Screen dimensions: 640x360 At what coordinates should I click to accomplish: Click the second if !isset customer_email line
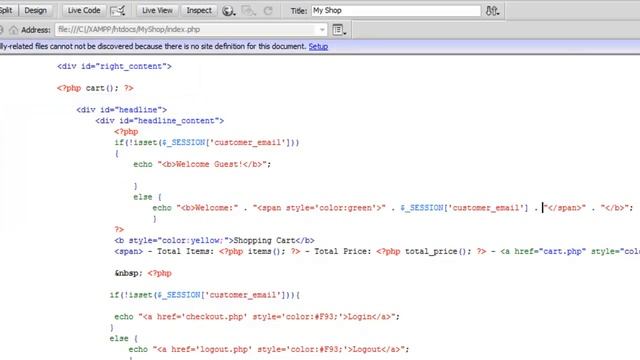(204, 295)
